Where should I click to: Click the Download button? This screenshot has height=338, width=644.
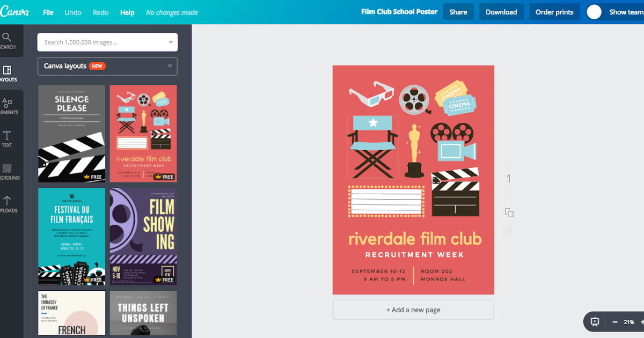click(501, 12)
